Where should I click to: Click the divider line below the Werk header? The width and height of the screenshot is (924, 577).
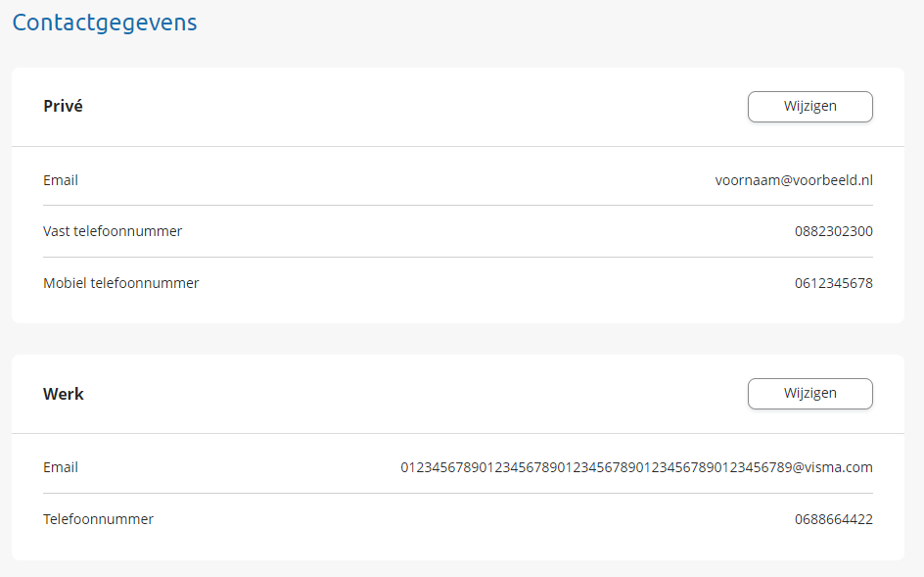coord(458,433)
